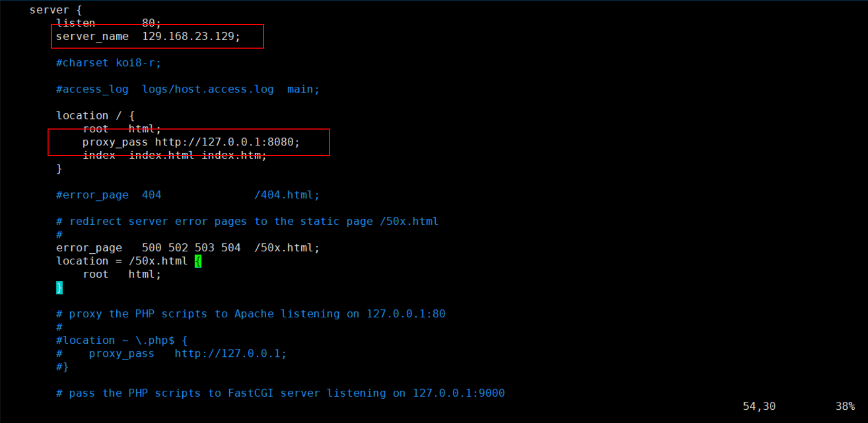
Task: Click the 'location / {' line
Action: pyautogui.click(x=95, y=116)
